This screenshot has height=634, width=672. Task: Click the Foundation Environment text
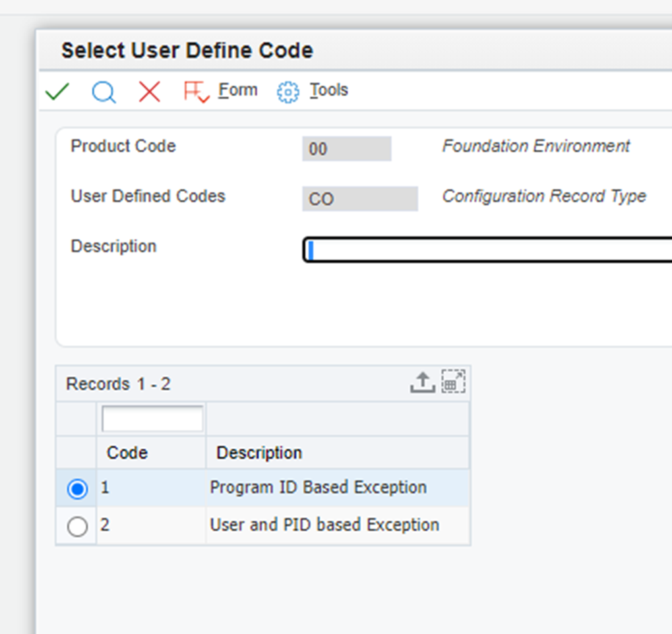point(536,146)
